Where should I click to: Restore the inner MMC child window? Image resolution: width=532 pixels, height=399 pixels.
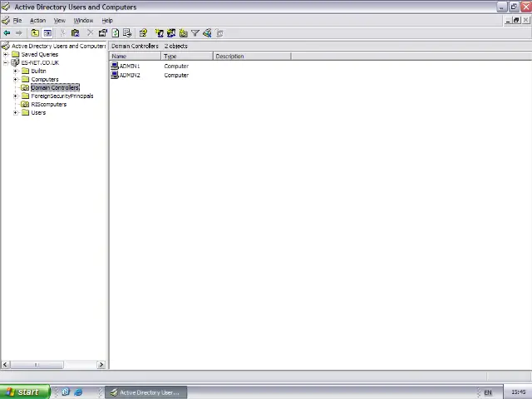516,20
